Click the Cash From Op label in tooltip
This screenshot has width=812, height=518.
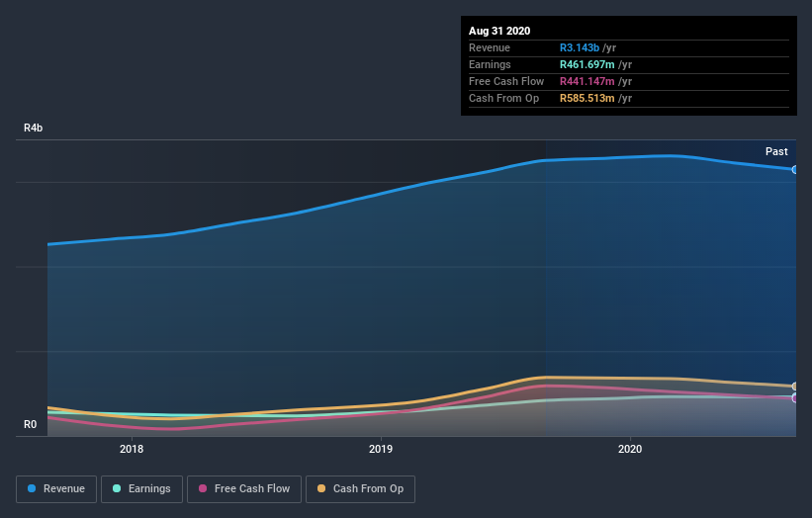(x=503, y=98)
